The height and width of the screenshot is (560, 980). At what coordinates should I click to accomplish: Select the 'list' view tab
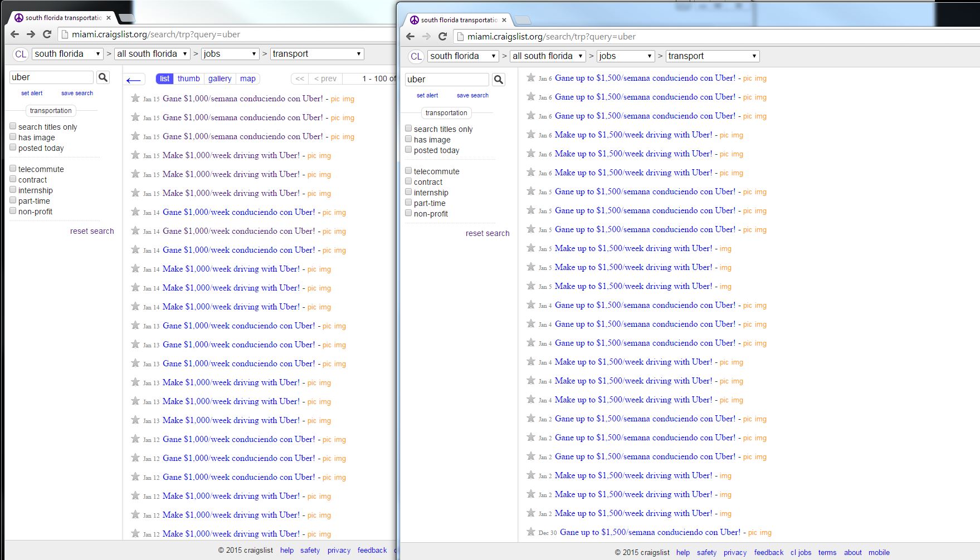pyautogui.click(x=164, y=79)
